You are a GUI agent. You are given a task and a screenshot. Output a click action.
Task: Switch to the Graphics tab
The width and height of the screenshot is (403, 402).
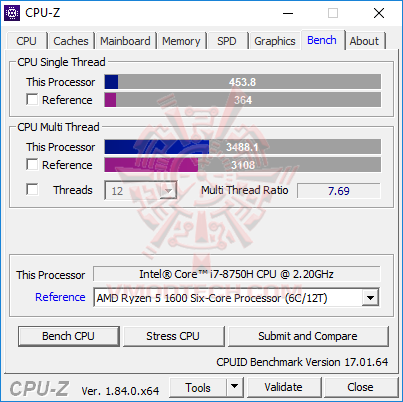(x=275, y=41)
